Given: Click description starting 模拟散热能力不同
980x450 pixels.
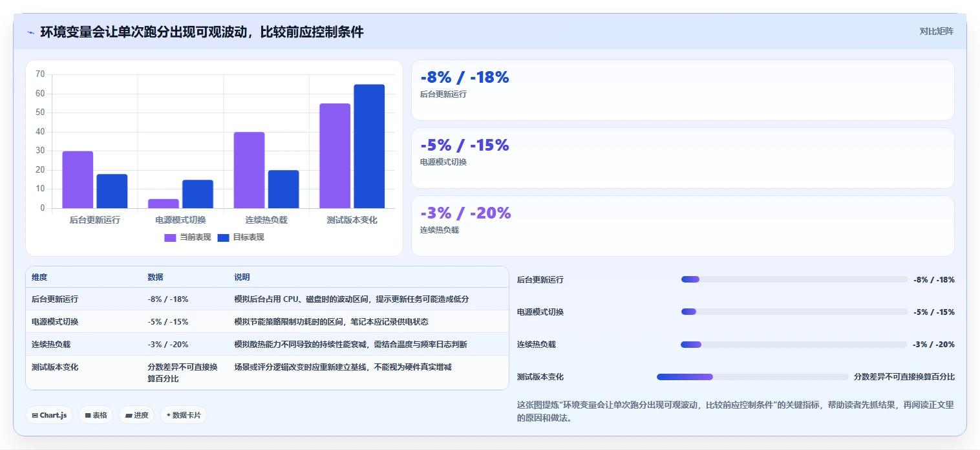Looking at the screenshot, I should coord(350,344).
